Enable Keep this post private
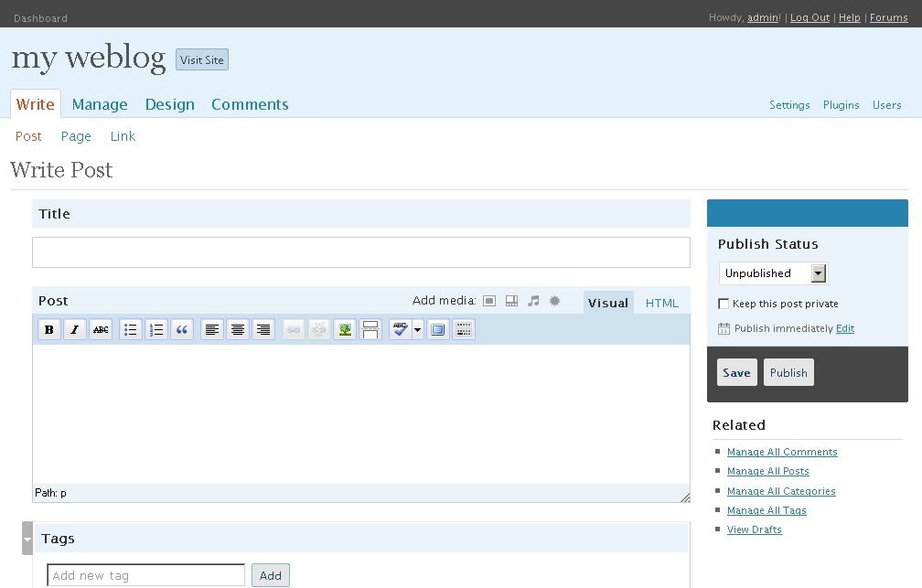This screenshot has width=922, height=588. point(724,304)
